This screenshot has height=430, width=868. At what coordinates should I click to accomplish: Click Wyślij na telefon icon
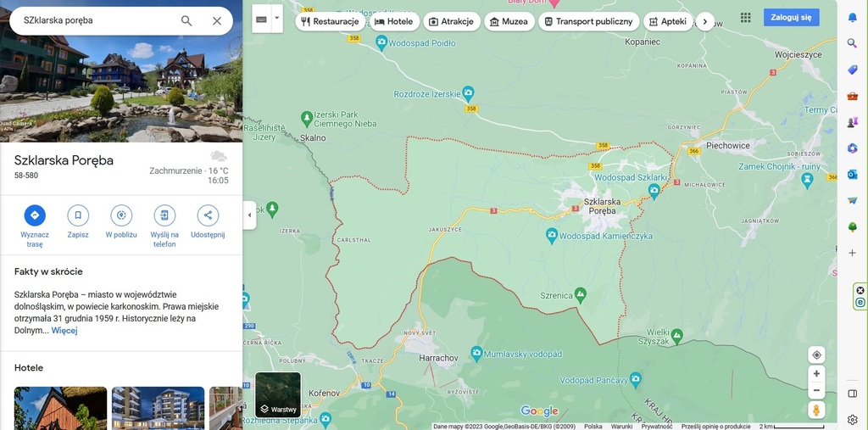(x=164, y=215)
